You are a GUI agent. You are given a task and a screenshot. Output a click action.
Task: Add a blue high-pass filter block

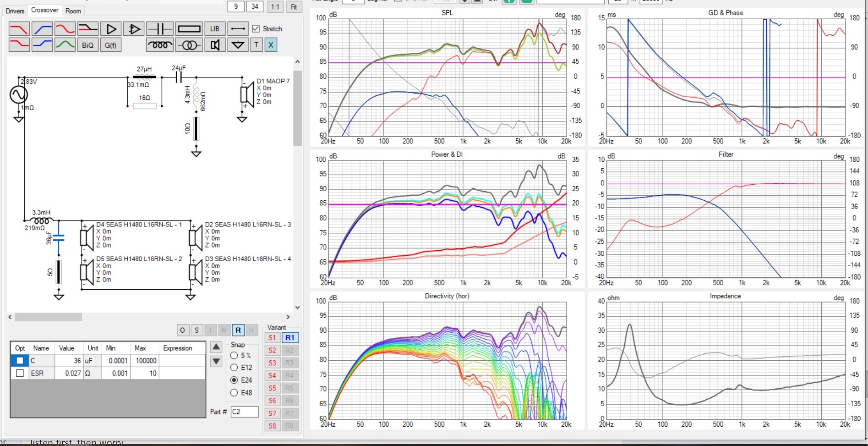click(x=42, y=29)
